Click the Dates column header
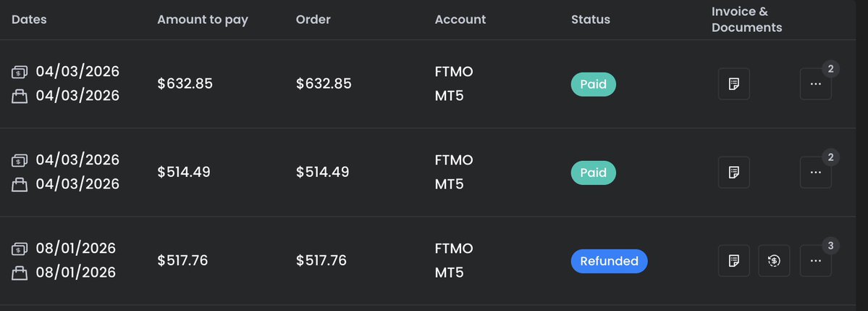The image size is (868, 311). (29, 20)
